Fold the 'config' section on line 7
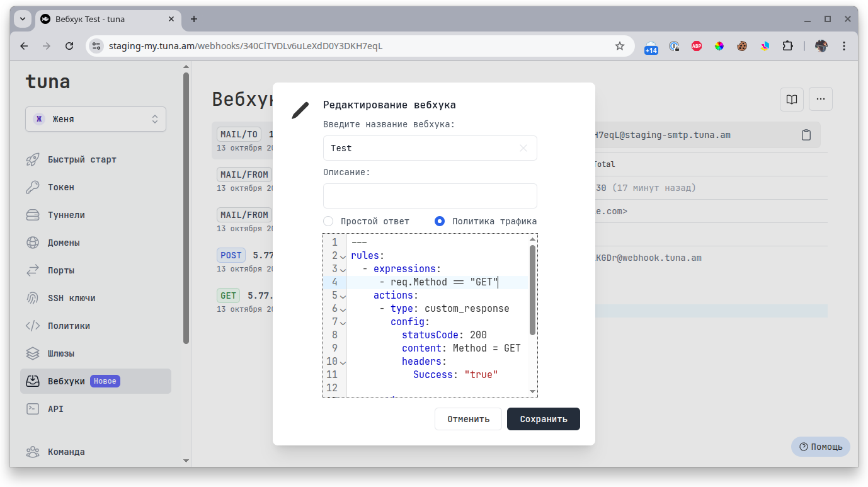868x487 pixels. click(343, 323)
